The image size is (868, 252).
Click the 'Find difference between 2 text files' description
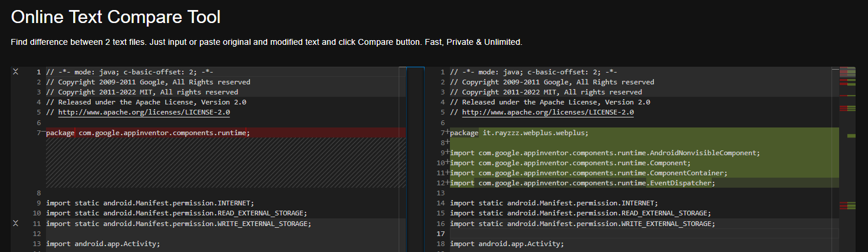pyautogui.click(x=267, y=42)
